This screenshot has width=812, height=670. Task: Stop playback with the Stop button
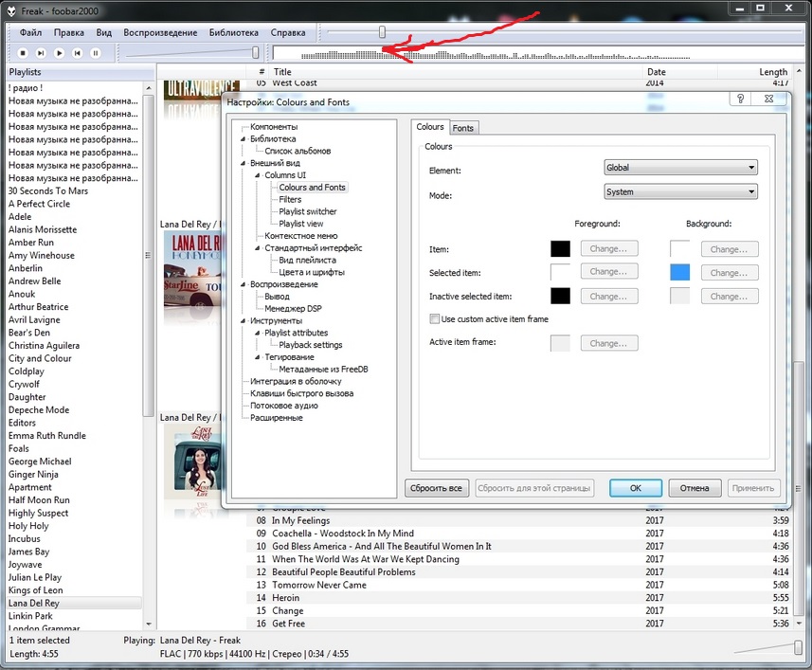pyautogui.click(x=23, y=53)
